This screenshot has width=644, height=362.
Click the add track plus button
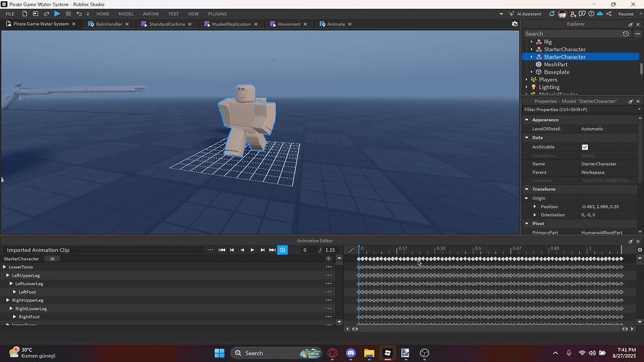[328, 258]
